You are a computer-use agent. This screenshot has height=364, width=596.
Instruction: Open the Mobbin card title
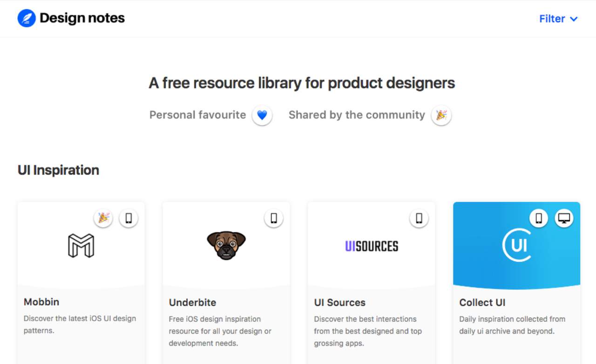click(41, 302)
